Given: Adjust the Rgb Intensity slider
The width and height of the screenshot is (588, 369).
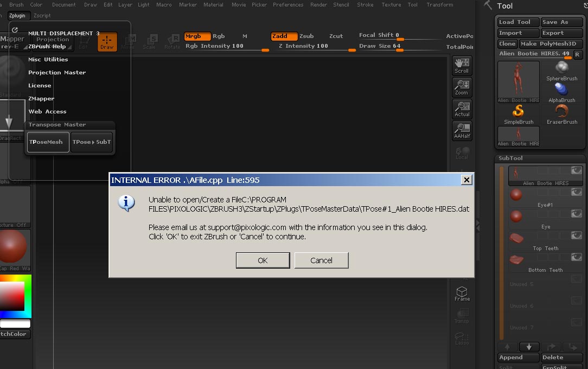Looking at the screenshot, I should 227,46.
